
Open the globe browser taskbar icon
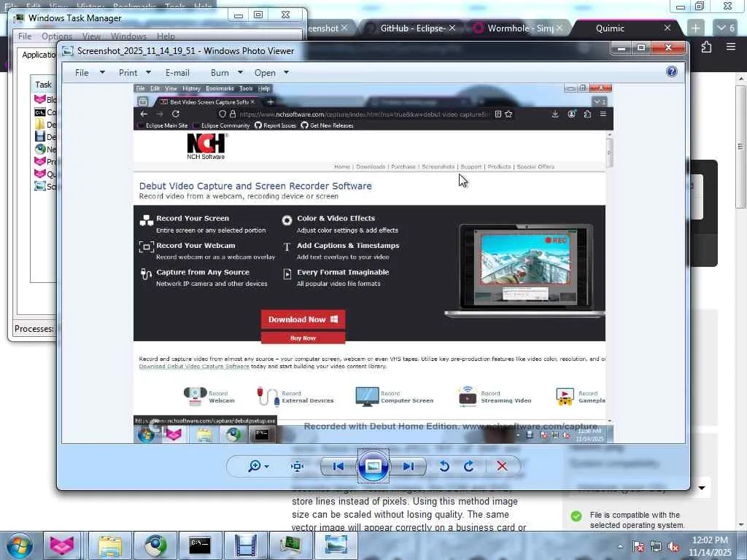pos(155,545)
